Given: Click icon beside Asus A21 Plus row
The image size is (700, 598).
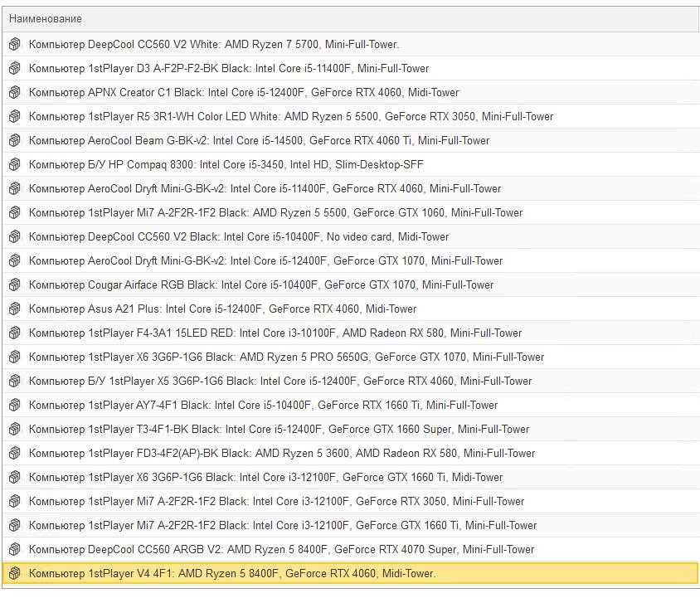Looking at the screenshot, I should pyautogui.click(x=15, y=309).
